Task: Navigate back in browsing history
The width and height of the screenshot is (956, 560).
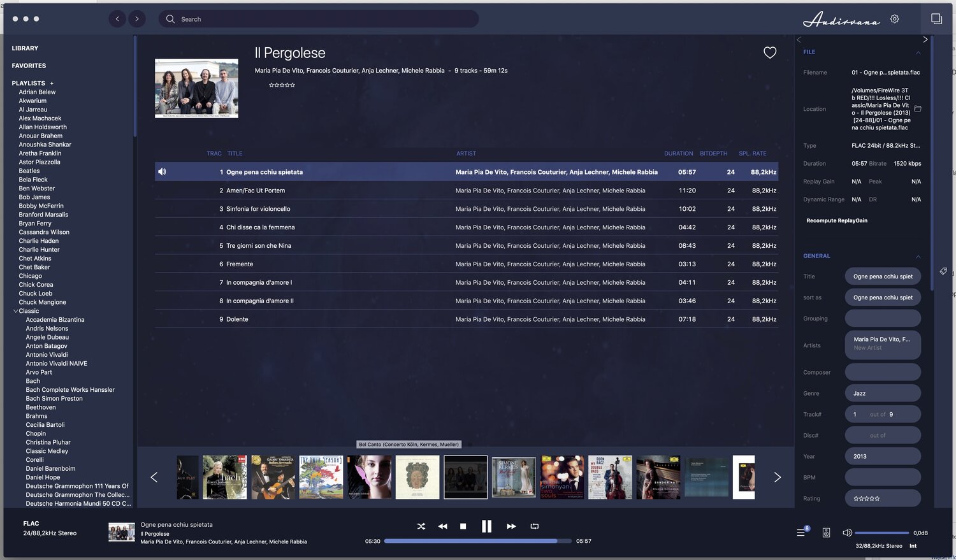Action: coord(117,19)
